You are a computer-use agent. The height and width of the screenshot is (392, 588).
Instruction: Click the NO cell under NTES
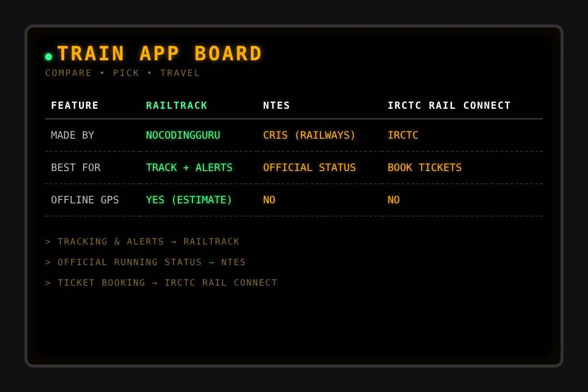click(269, 200)
